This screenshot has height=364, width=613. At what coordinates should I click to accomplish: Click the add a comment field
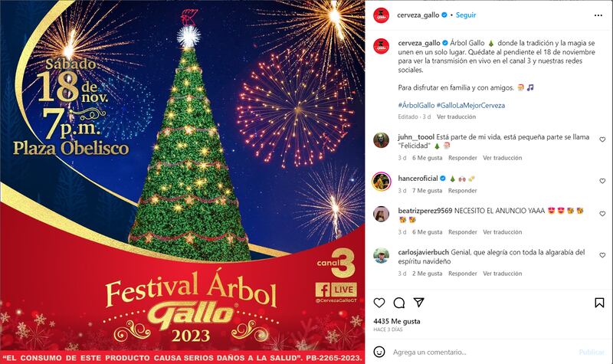point(483,352)
